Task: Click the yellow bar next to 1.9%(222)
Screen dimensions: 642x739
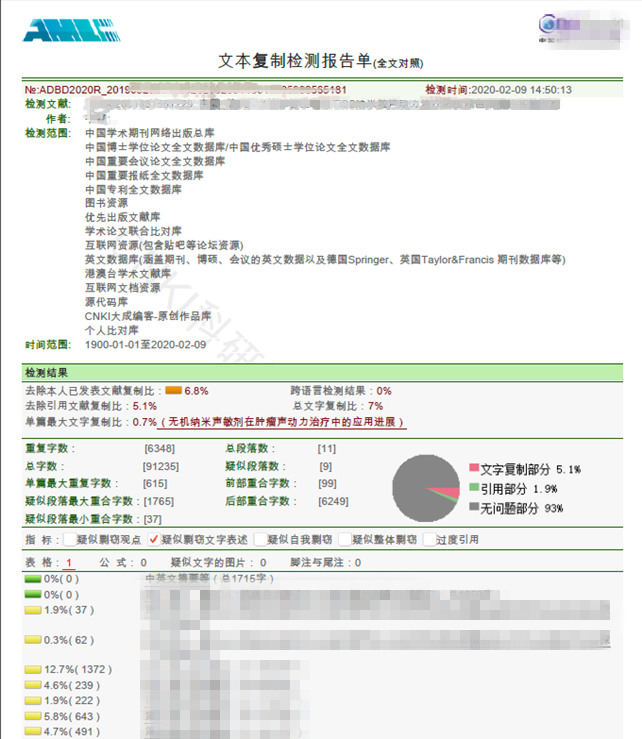Action: click(x=33, y=700)
